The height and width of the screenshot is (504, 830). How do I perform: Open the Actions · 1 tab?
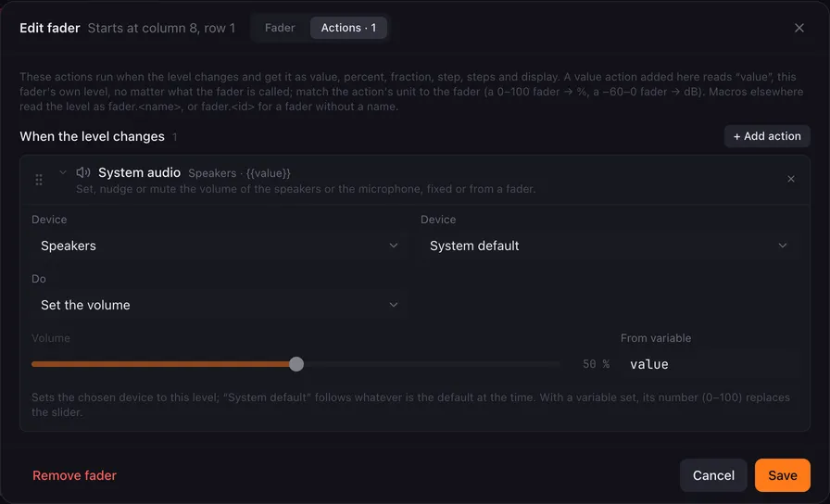tap(348, 28)
